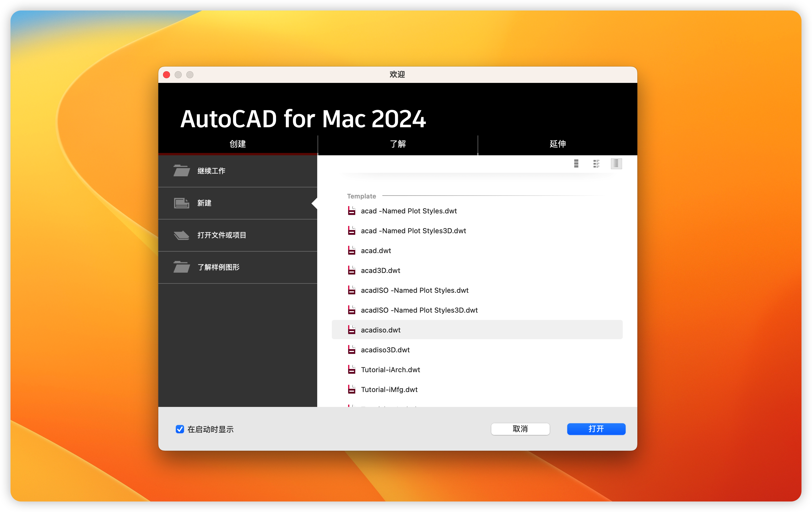This screenshot has width=812, height=512.
Task: Click the file icon beside Tutorial-iArch.dwt
Action: 351,370
